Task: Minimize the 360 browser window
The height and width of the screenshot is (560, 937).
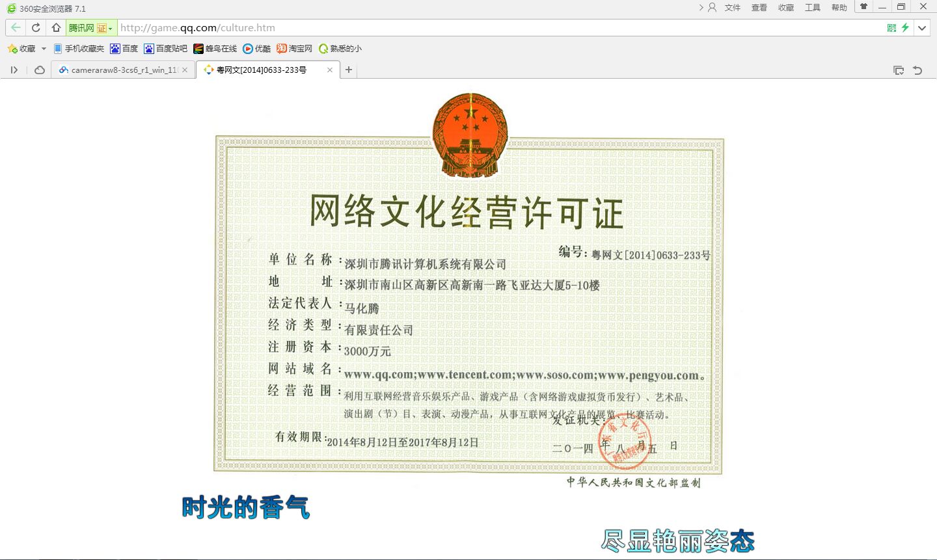Action: tap(882, 7)
